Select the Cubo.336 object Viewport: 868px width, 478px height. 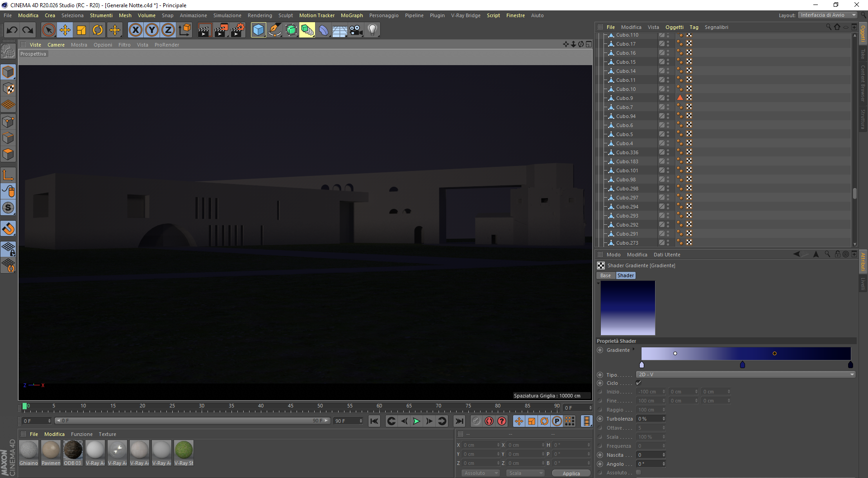point(627,152)
